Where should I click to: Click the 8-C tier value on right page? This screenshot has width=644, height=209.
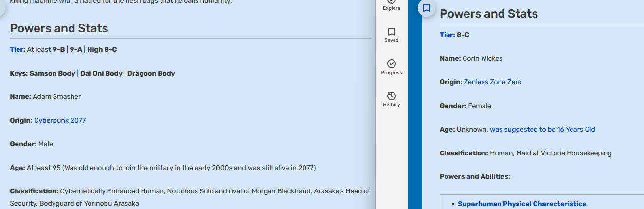(463, 35)
